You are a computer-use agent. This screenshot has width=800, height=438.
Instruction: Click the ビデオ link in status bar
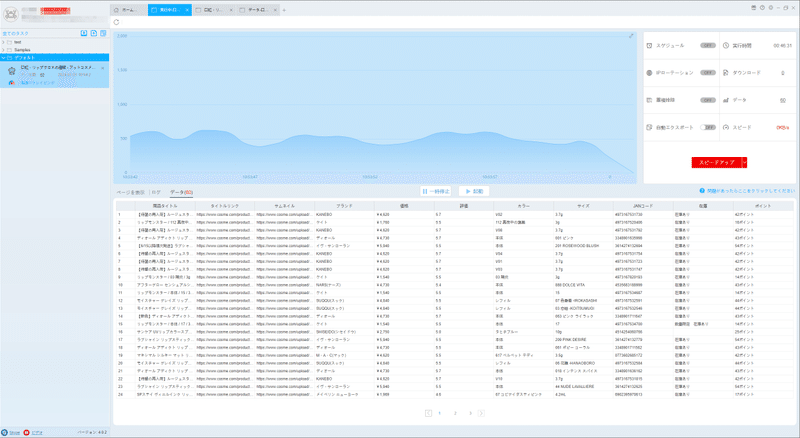click(x=37, y=433)
